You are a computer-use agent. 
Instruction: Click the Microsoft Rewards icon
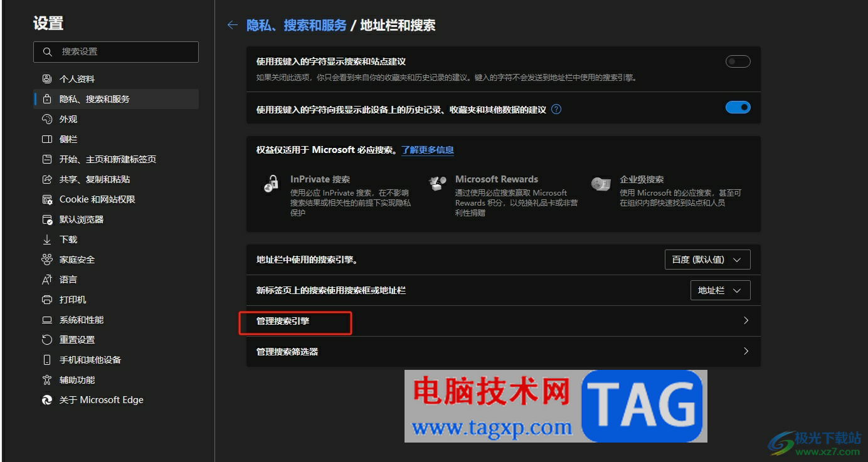pos(437,184)
